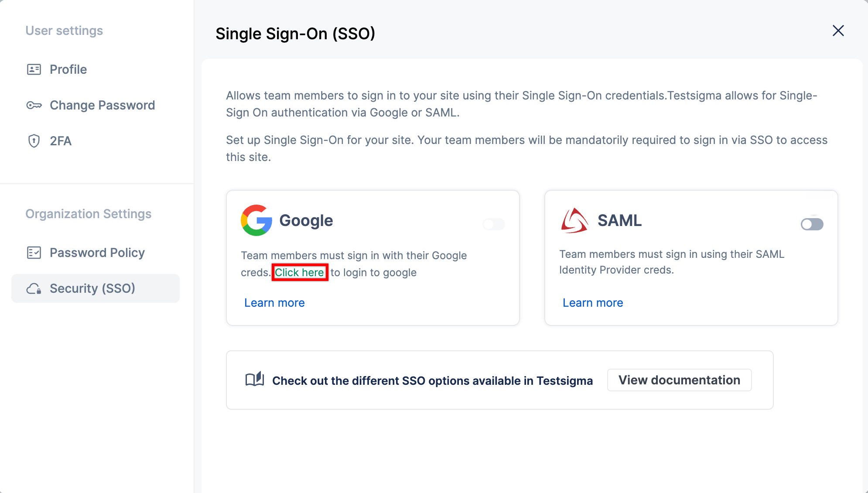Enable SAML single sign-on toggle
Image resolution: width=868 pixels, height=493 pixels.
point(812,224)
